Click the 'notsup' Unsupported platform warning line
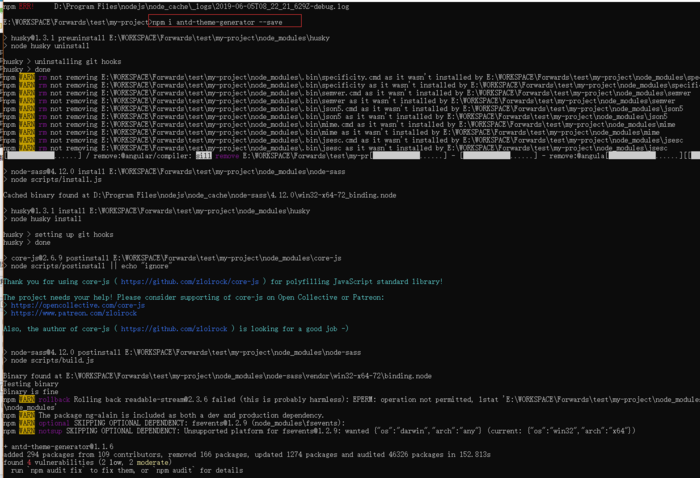 pyautogui.click(x=320, y=431)
